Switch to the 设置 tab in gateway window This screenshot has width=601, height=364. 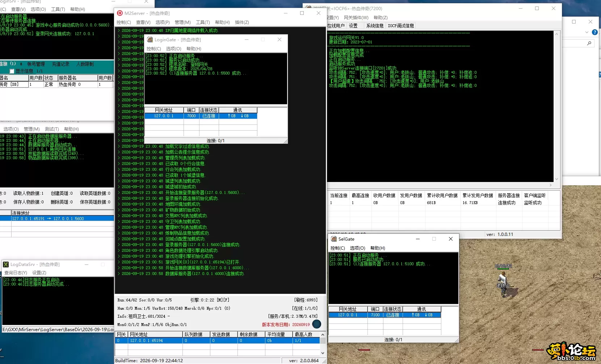point(353,26)
